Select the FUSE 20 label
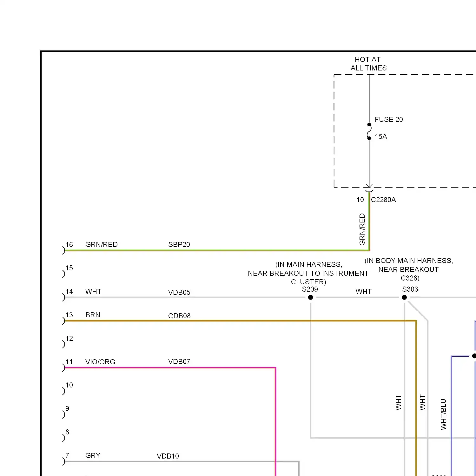476x476 pixels. pyautogui.click(x=389, y=119)
